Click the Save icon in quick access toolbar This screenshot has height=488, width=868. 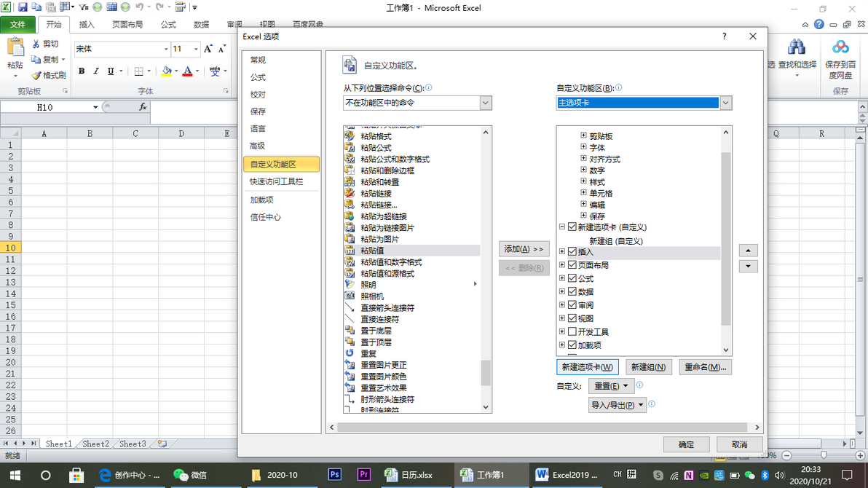(23, 7)
